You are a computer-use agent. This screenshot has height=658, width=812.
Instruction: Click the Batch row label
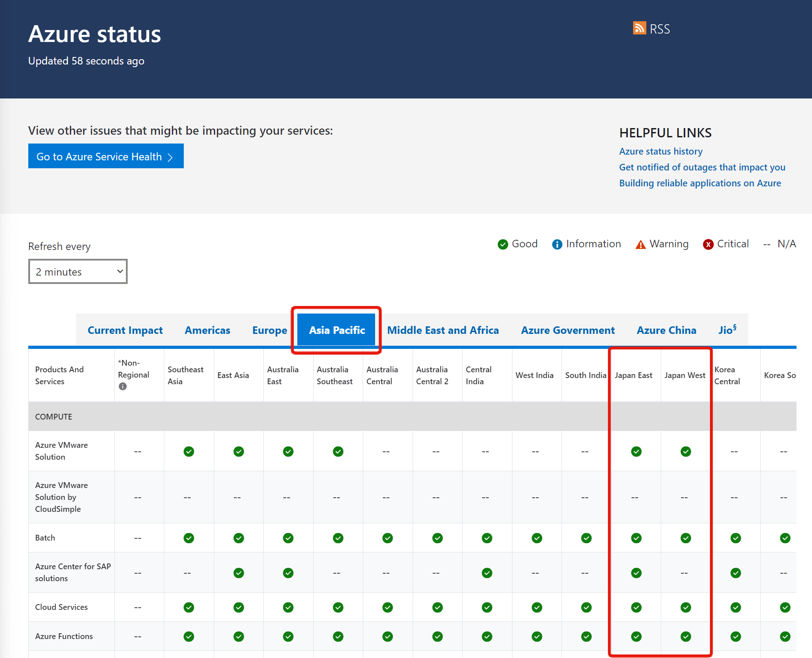[45, 538]
